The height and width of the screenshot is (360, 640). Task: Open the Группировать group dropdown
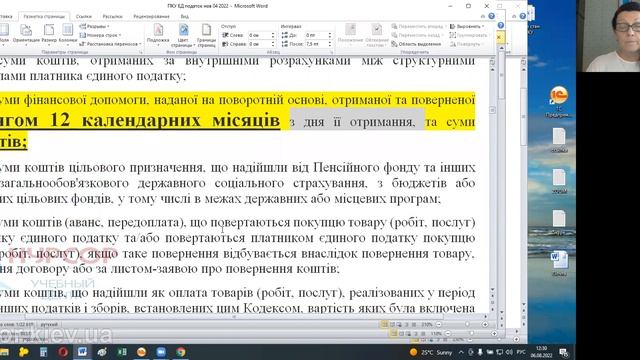coord(469,35)
